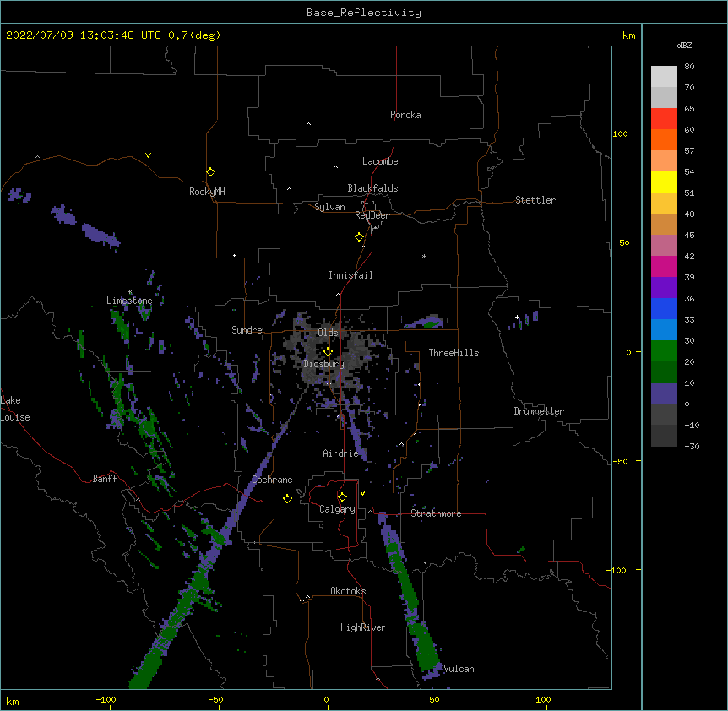
Task: Click the Okotoks town label
Action: tap(348, 591)
